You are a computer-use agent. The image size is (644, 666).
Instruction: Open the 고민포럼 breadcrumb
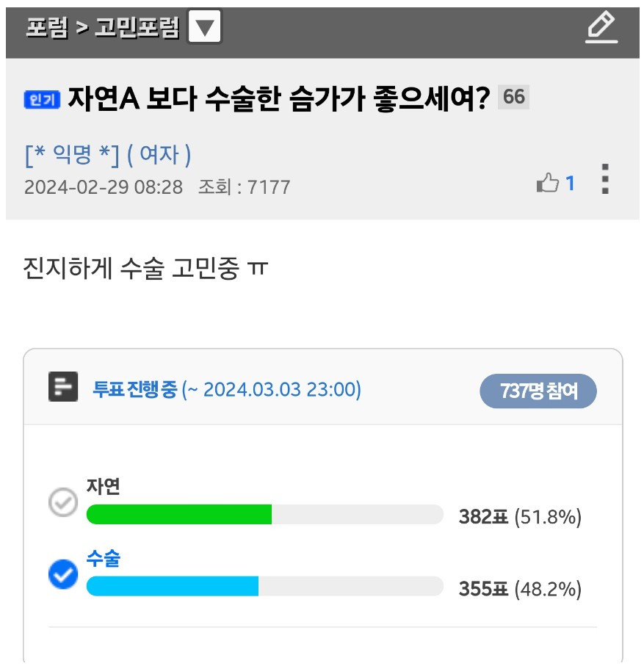point(137,28)
